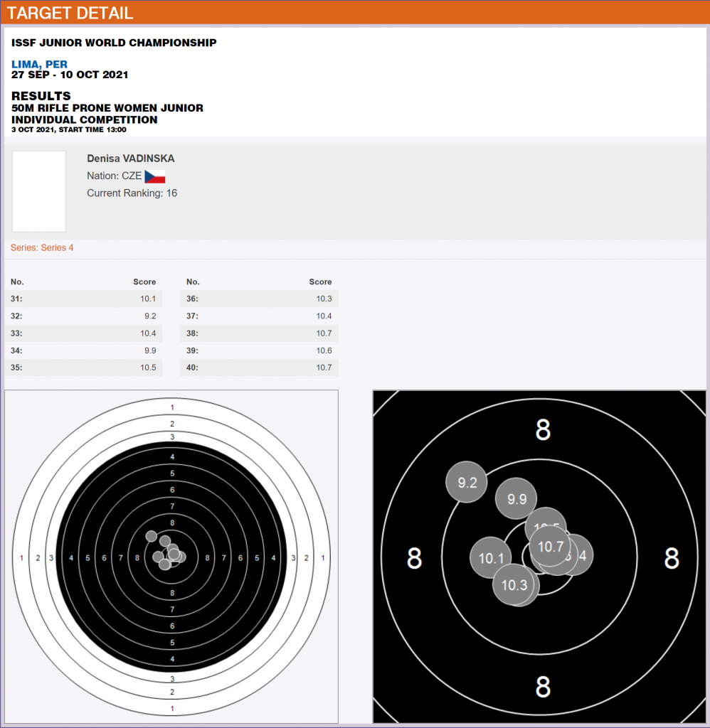Click the TARGET DETAIL header bar
Image resolution: width=710 pixels, height=728 pixels.
[355, 13]
